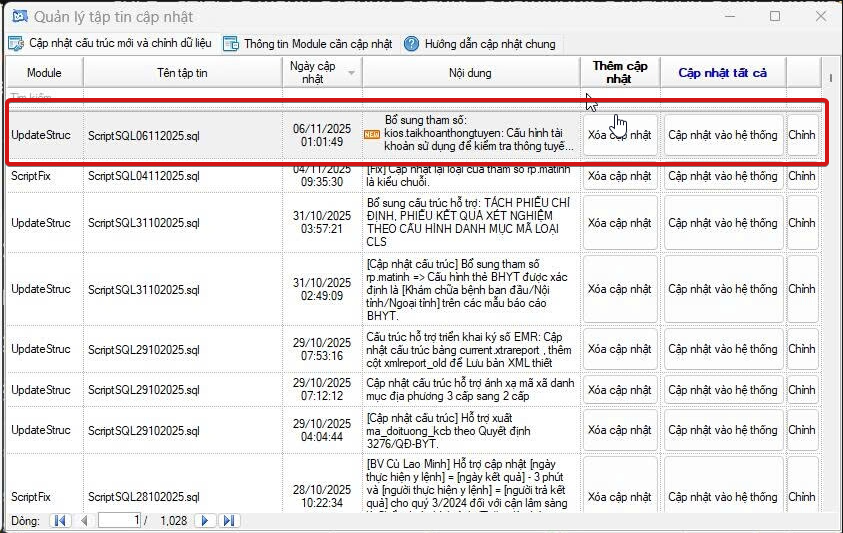Viewport: 843px width, 533px height.
Task: Select file name ScriptSQL06112025.sql
Action: [x=144, y=136]
